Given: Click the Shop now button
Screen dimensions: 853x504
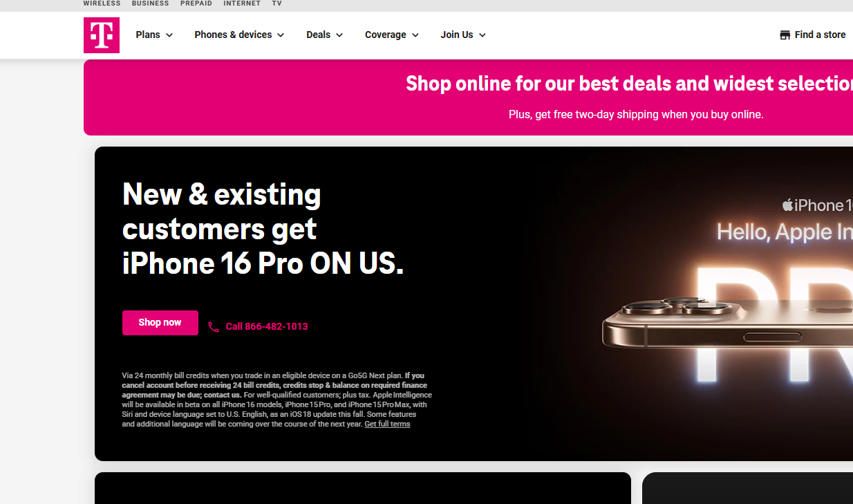Looking at the screenshot, I should 160,323.
